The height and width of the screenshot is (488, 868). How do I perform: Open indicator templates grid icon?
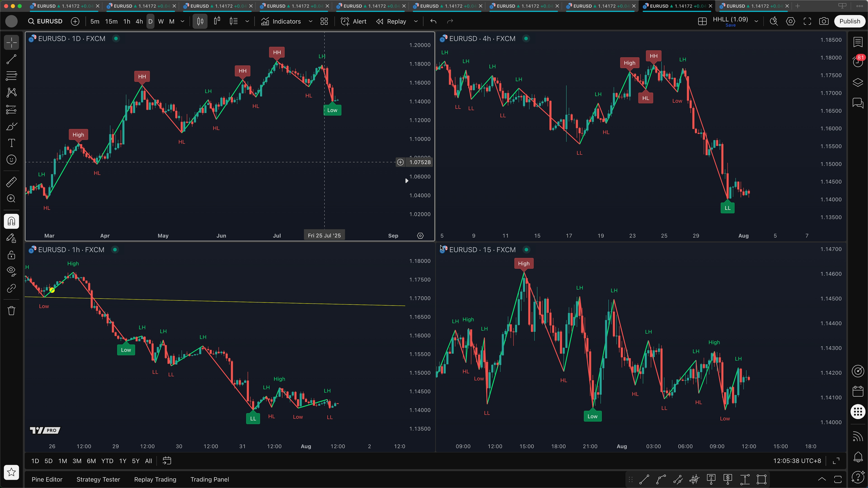coord(324,21)
